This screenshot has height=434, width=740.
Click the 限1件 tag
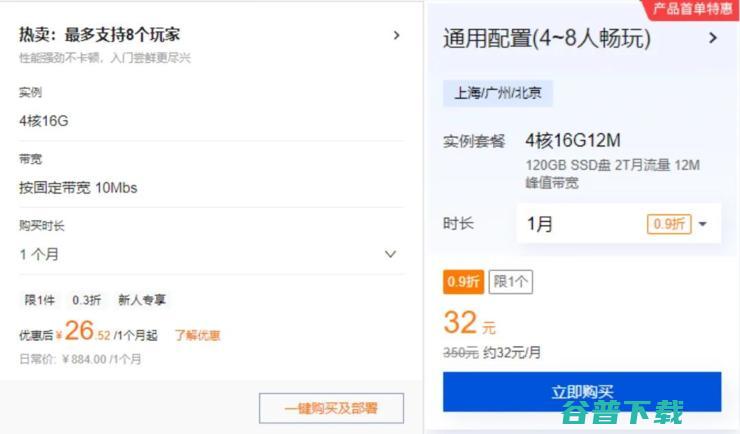coord(40,300)
